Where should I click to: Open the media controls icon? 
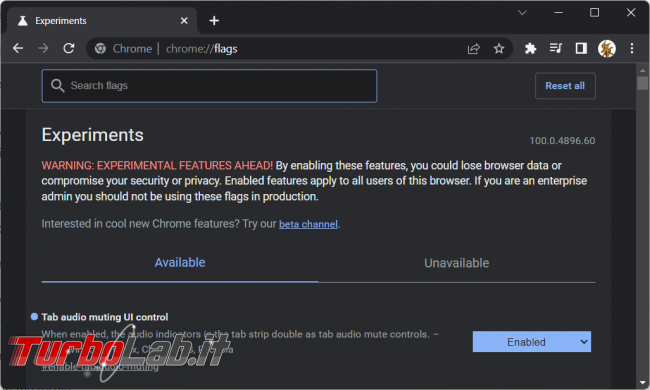pos(555,48)
